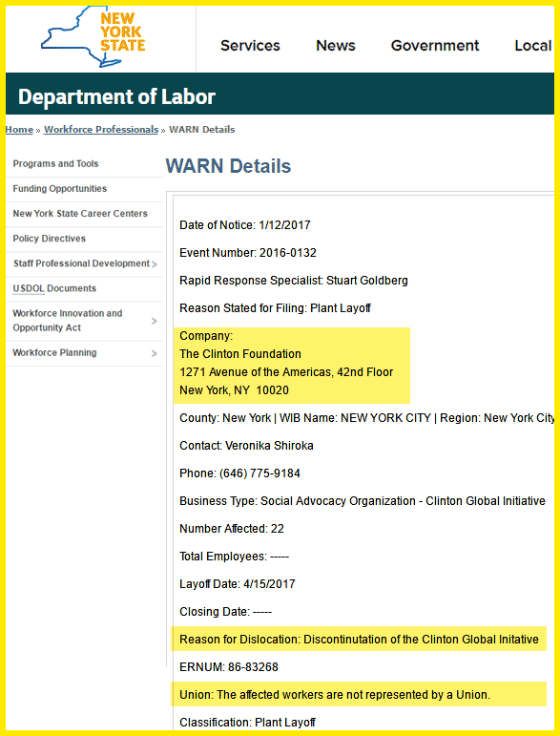This screenshot has height=736, width=560.
Task: Click Business Type: Social Advocacy Organization line
Action: pyautogui.click(x=363, y=501)
